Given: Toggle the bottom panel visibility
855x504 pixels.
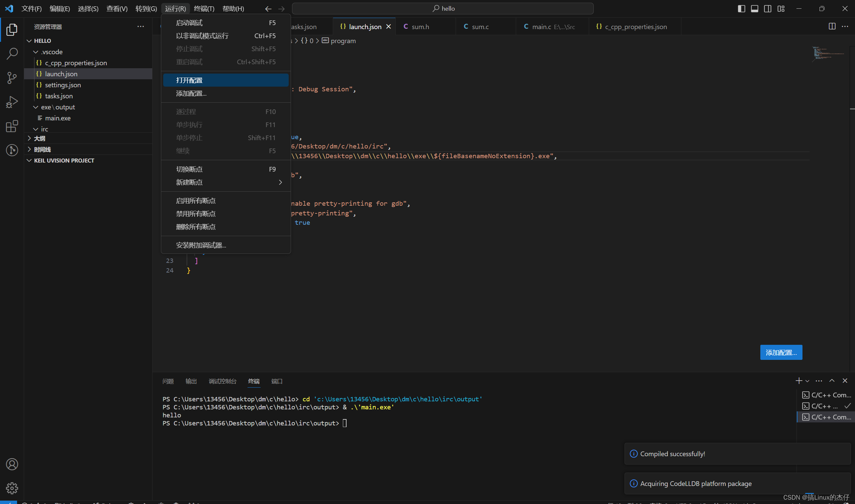Looking at the screenshot, I should click(754, 8).
